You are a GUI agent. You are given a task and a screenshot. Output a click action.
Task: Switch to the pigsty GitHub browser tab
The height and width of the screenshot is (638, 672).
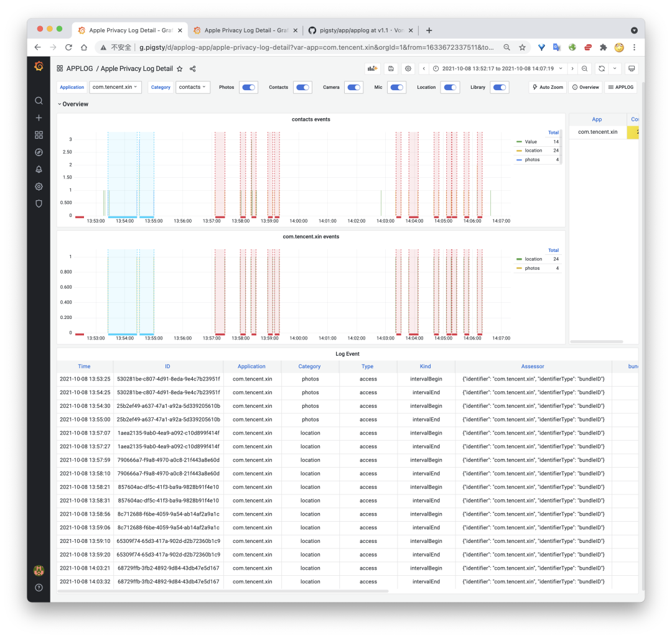[x=360, y=30]
